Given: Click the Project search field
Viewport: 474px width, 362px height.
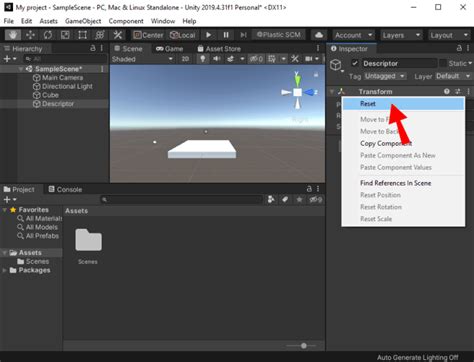Looking at the screenshot, I should coord(182,199).
